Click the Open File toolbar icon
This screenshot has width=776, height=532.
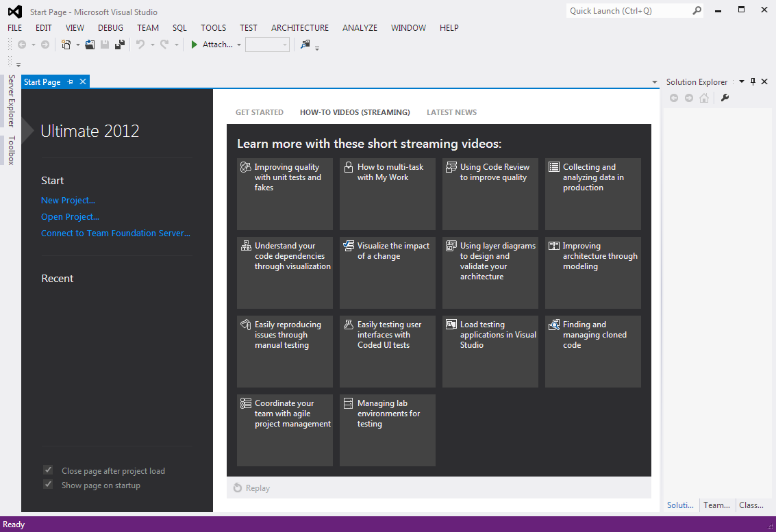pos(90,45)
